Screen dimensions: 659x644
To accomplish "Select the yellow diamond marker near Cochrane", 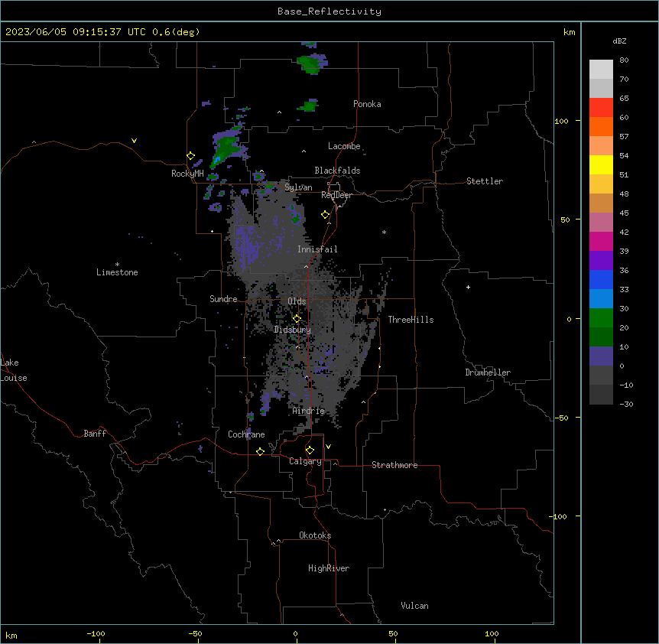I will (x=260, y=451).
